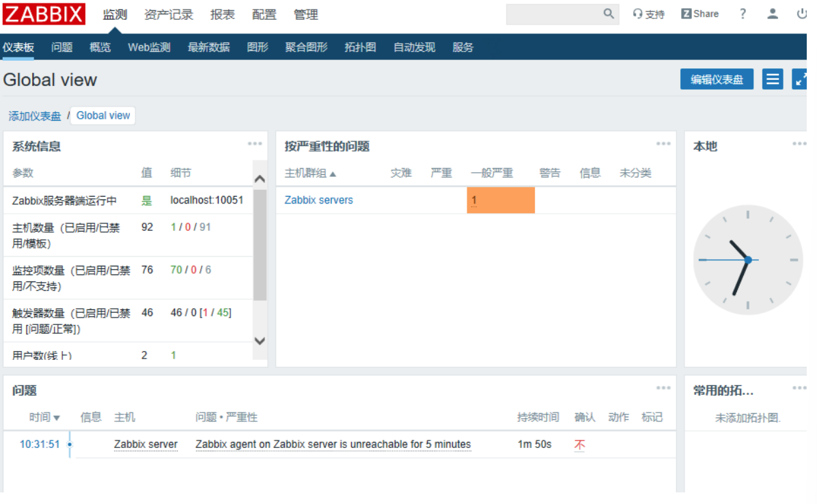Viewport: 817px width, 504px height.
Task: Open the user profile icon
Action: pyautogui.click(x=773, y=14)
